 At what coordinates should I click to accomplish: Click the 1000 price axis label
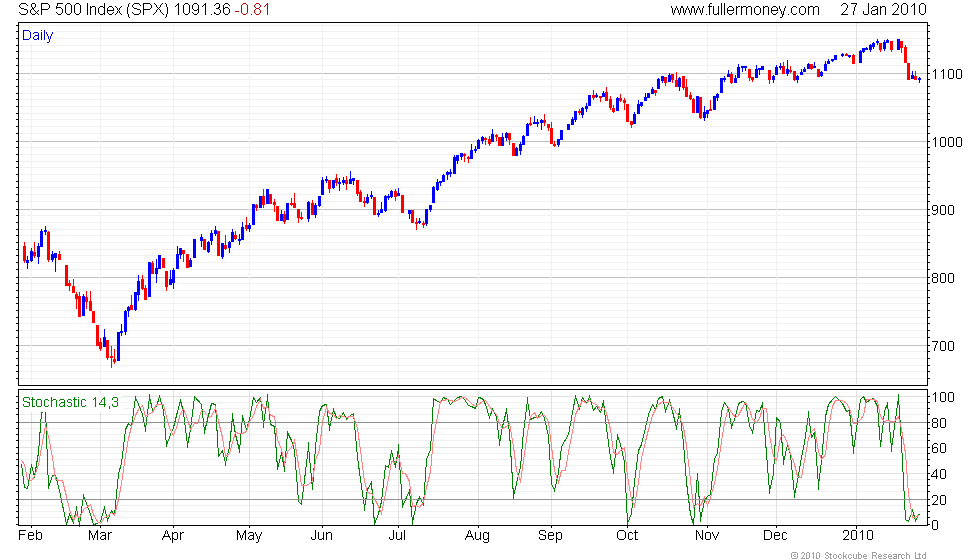coord(947,142)
